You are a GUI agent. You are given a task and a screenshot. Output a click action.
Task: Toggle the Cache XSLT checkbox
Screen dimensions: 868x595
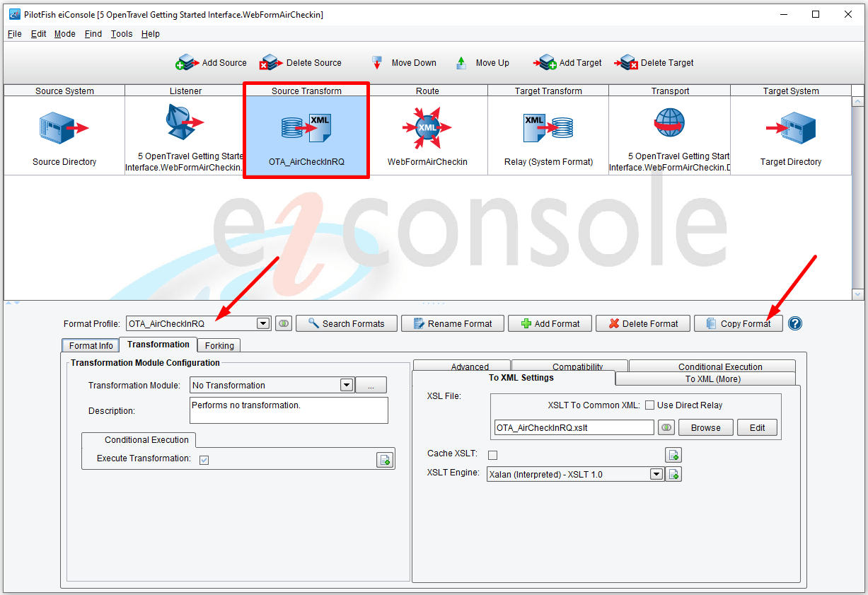492,455
